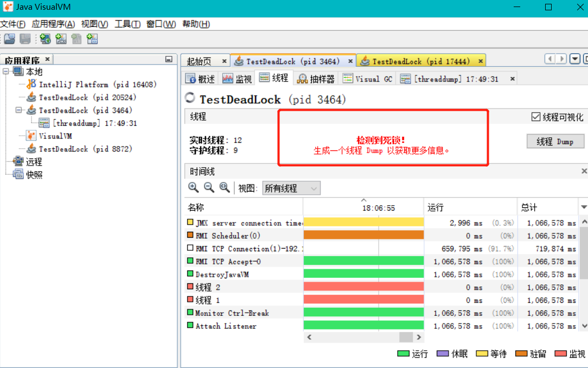The width and height of the screenshot is (588, 368).
Task: Click the Add Core Dump toolbar icon
Action: tap(76, 39)
